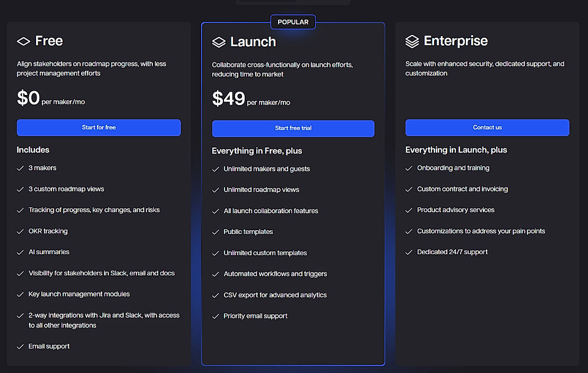Click the Launch plan description about collaborating cross-functionally
The height and width of the screenshot is (373, 588).
point(282,70)
